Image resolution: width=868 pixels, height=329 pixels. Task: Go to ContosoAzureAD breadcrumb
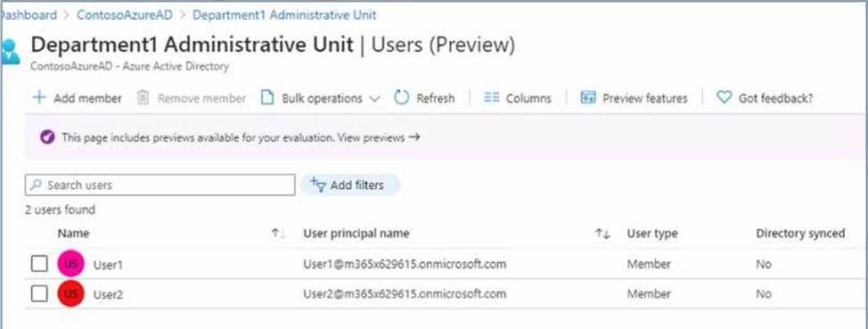(125, 15)
